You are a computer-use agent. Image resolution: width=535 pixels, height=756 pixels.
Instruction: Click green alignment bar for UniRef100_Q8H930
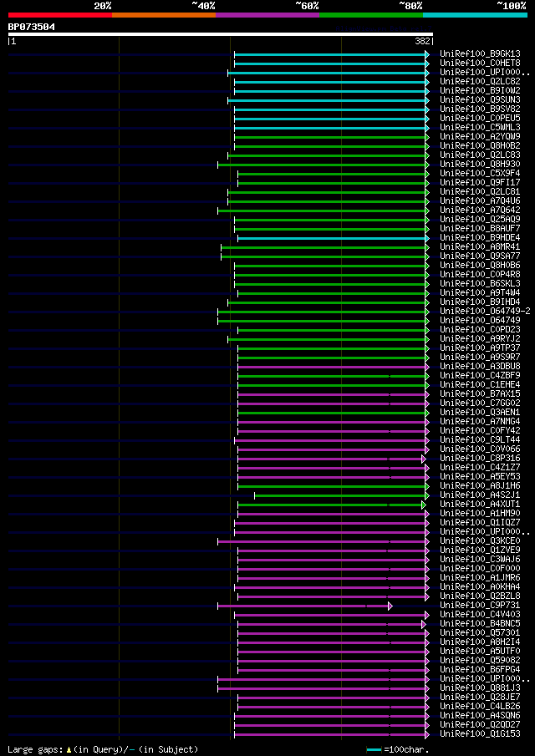click(321, 165)
